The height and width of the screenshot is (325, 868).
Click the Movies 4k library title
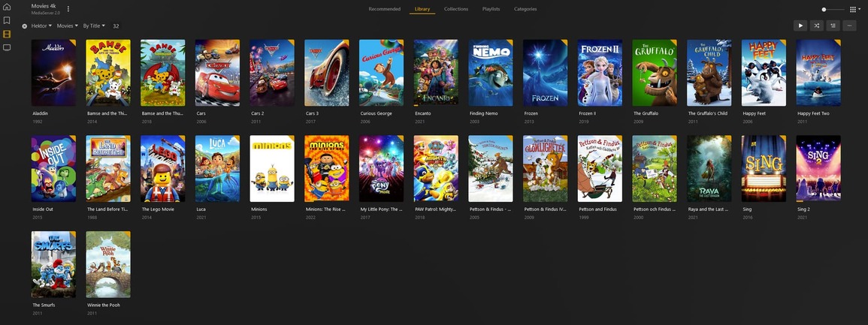[x=44, y=6]
